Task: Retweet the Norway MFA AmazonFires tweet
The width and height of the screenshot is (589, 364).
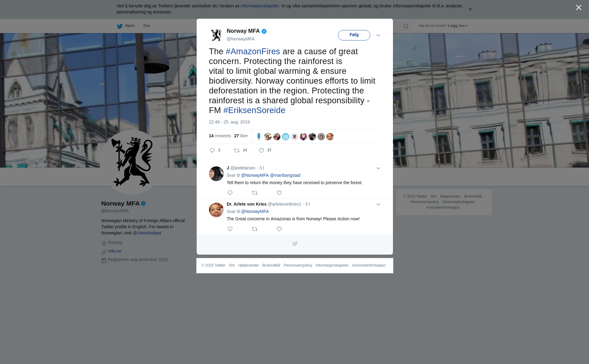Action: (x=237, y=150)
